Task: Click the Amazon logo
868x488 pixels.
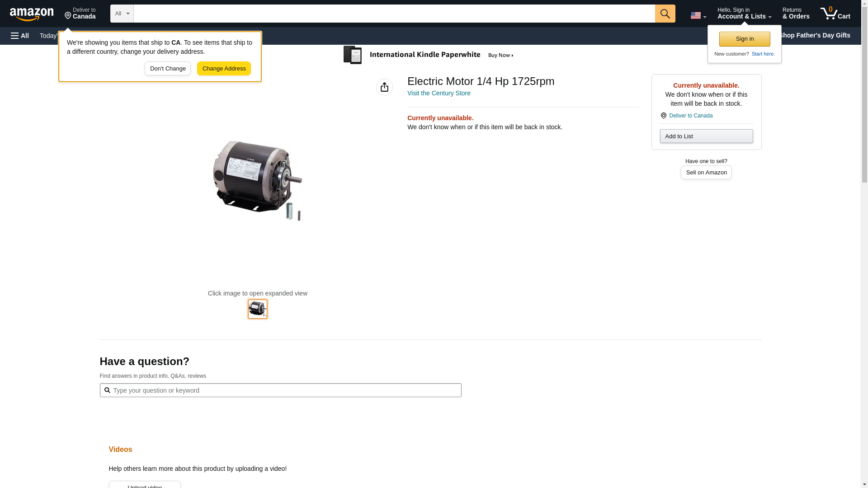Action: 32,14
